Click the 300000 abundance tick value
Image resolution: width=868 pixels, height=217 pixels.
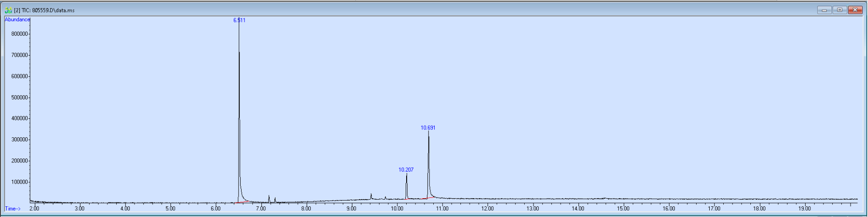pyautogui.click(x=20, y=140)
